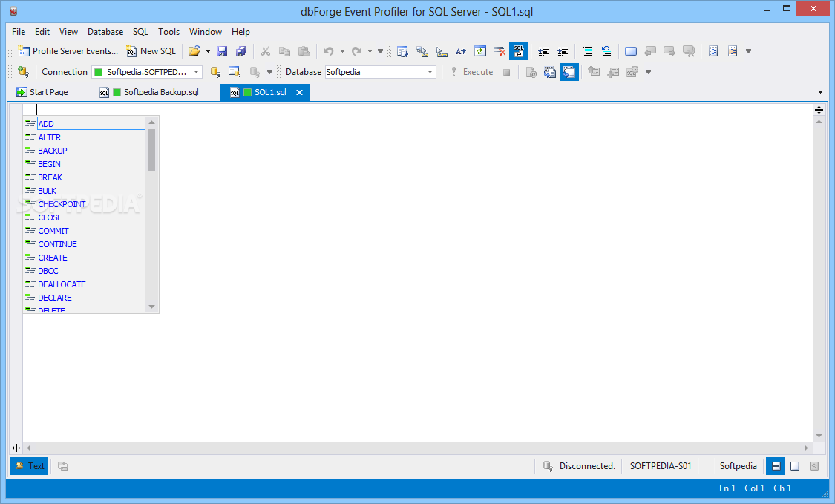Click the Increase indent icon
The image size is (835, 504).
[563, 51]
